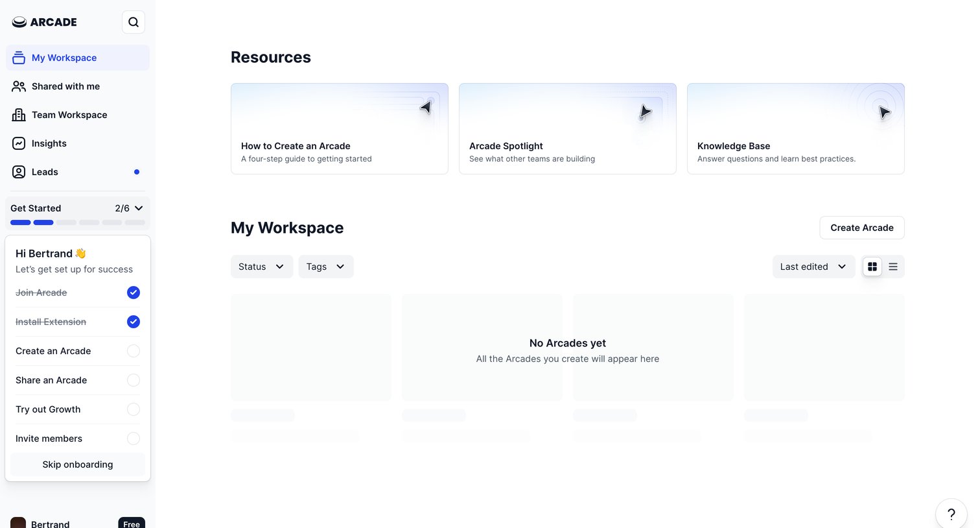This screenshot has width=980, height=528.
Task: Check the Invite members step circle
Action: point(134,438)
